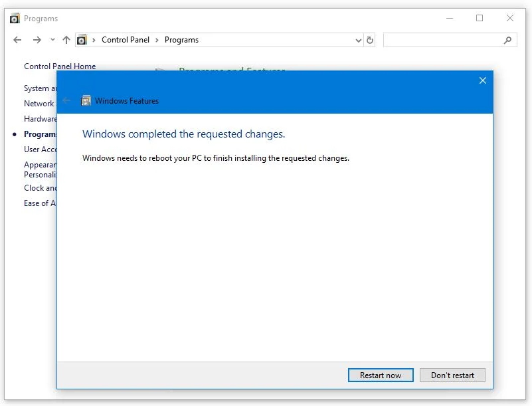Go back in the Windows Features wizard
The image size is (532, 406).
click(66, 100)
